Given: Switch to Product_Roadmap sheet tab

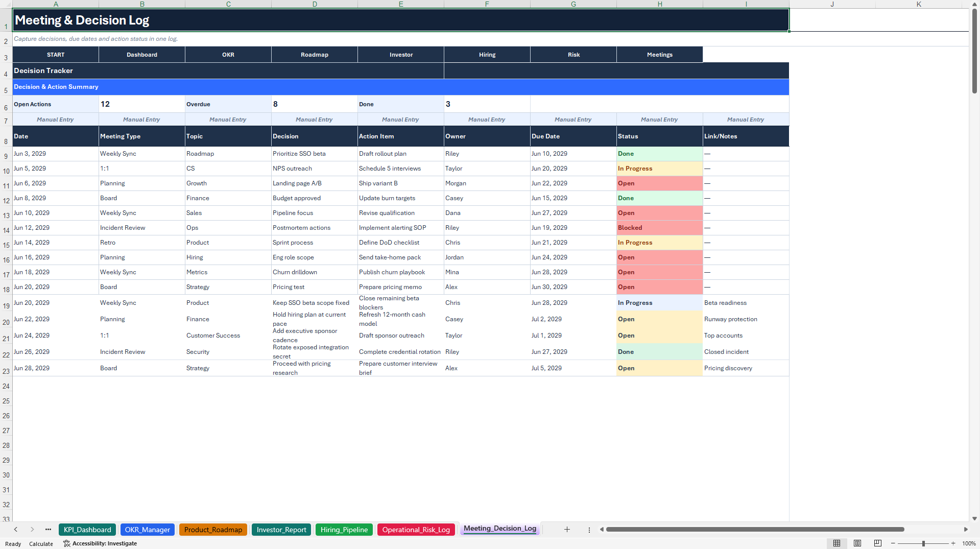Looking at the screenshot, I should [x=213, y=530].
